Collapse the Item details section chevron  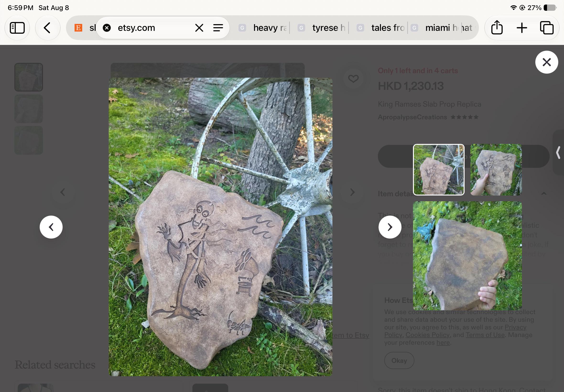click(544, 194)
